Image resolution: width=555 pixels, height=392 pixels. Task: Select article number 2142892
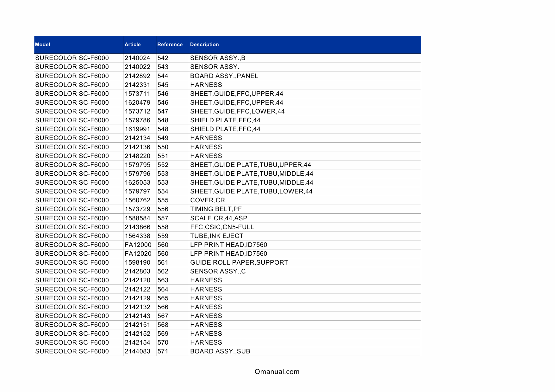pos(137,76)
